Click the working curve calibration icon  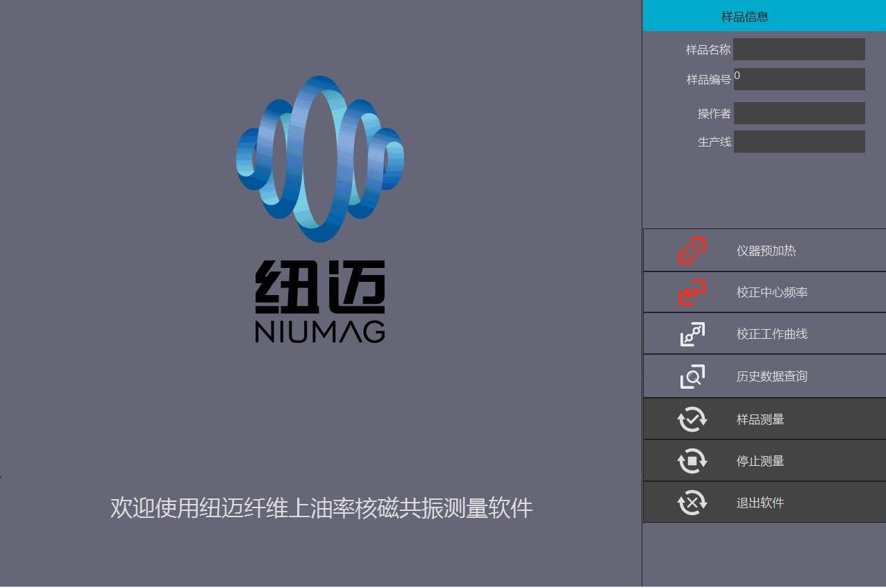point(692,334)
